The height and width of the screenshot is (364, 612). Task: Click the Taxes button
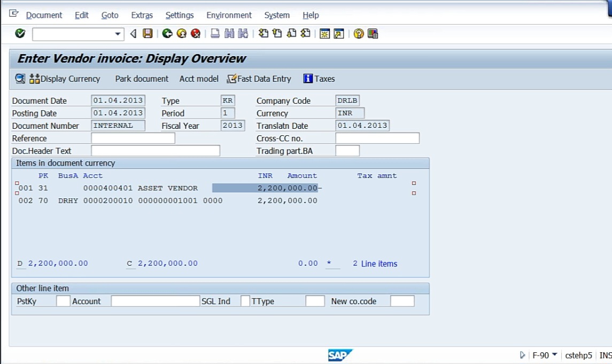(x=319, y=79)
